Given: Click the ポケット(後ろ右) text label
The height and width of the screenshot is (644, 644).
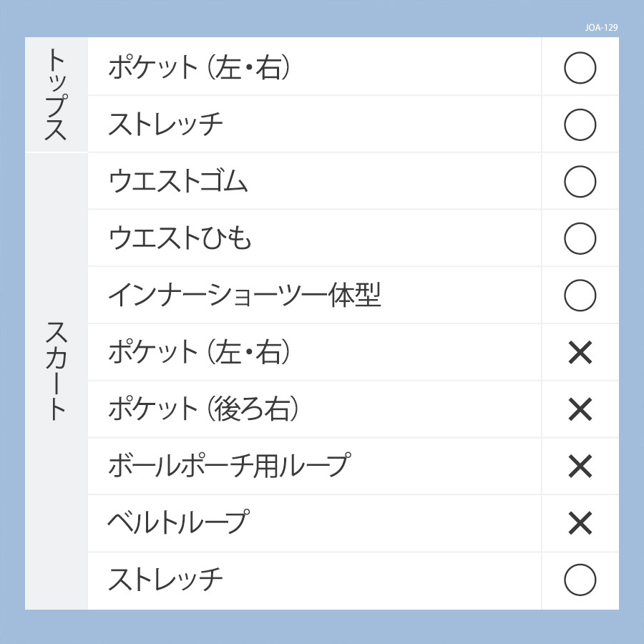Looking at the screenshot, I should coord(204,409).
